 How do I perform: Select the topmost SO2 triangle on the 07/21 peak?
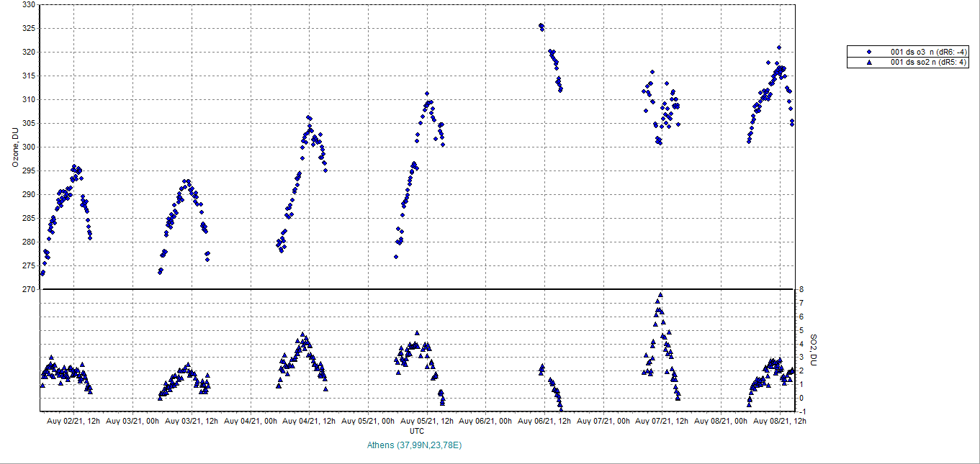(x=660, y=295)
